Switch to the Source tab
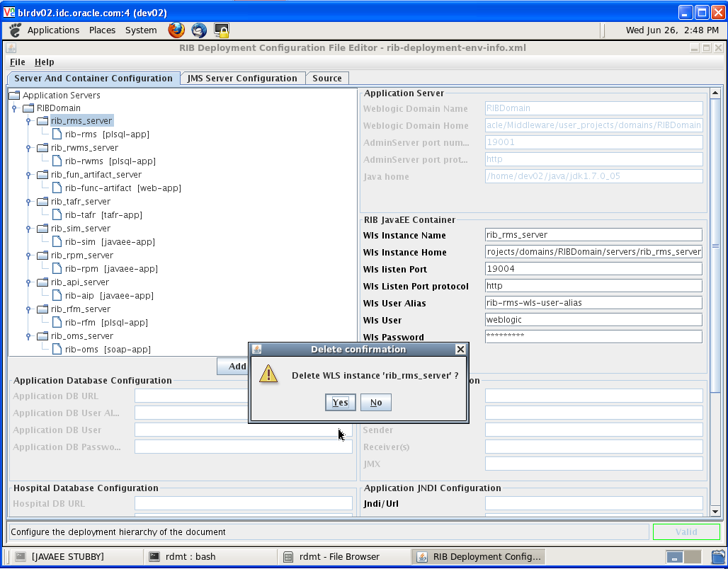Viewport: 728px width, 569px height. [x=327, y=79]
